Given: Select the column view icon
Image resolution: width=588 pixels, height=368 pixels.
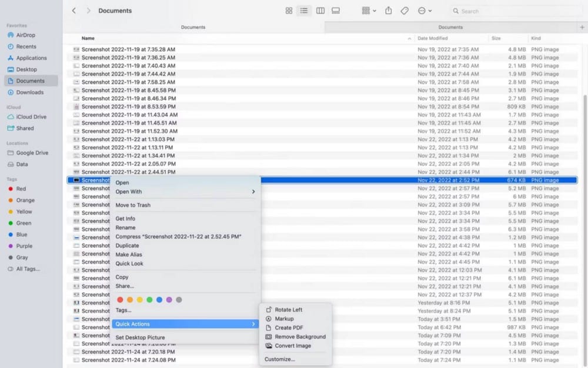Looking at the screenshot, I should tap(320, 11).
